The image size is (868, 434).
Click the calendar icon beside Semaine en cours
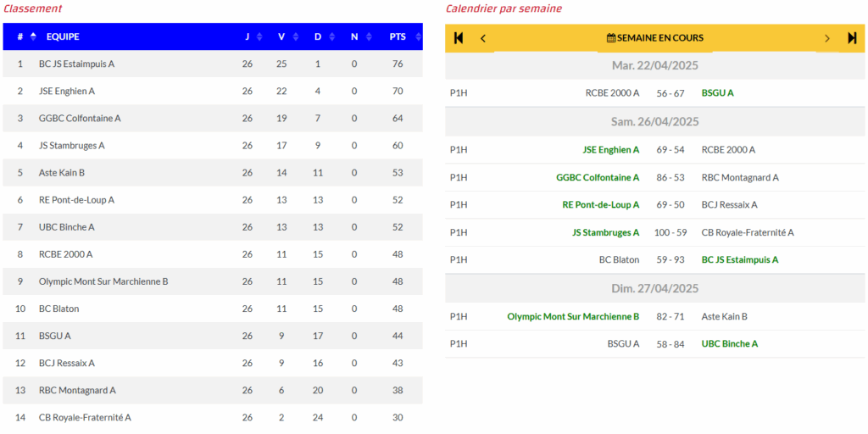[611, 38]
